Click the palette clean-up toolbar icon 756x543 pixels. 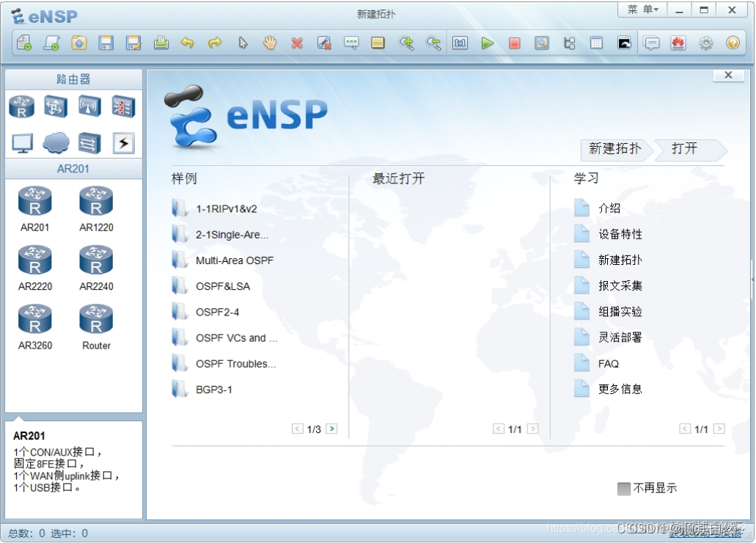point(324,43)
